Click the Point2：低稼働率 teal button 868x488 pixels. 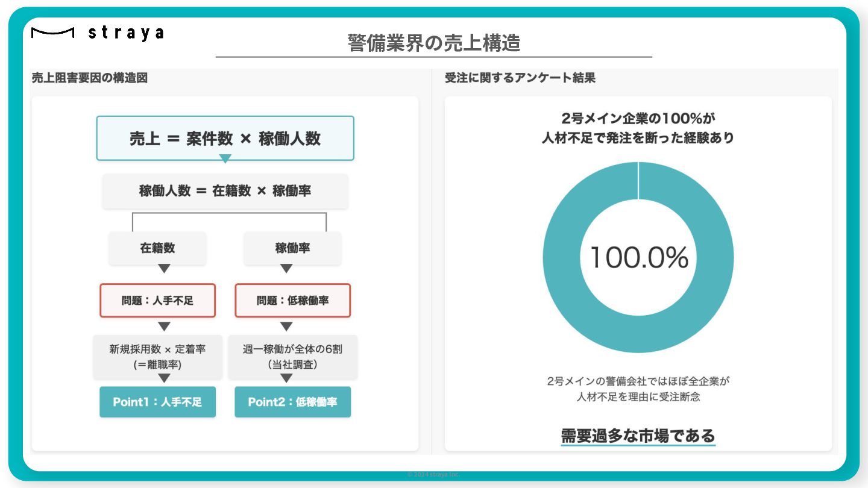[x=292, y=402]
